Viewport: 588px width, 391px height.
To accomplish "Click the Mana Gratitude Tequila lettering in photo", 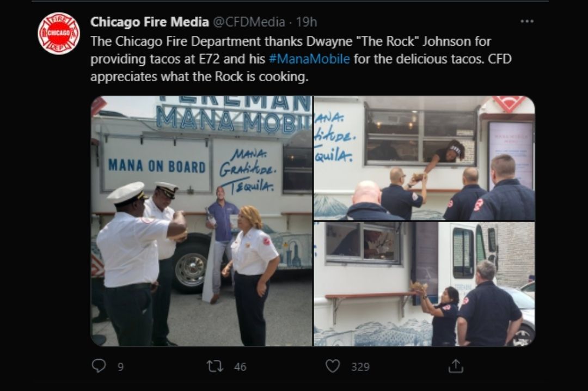I will (x=248, y=171).
